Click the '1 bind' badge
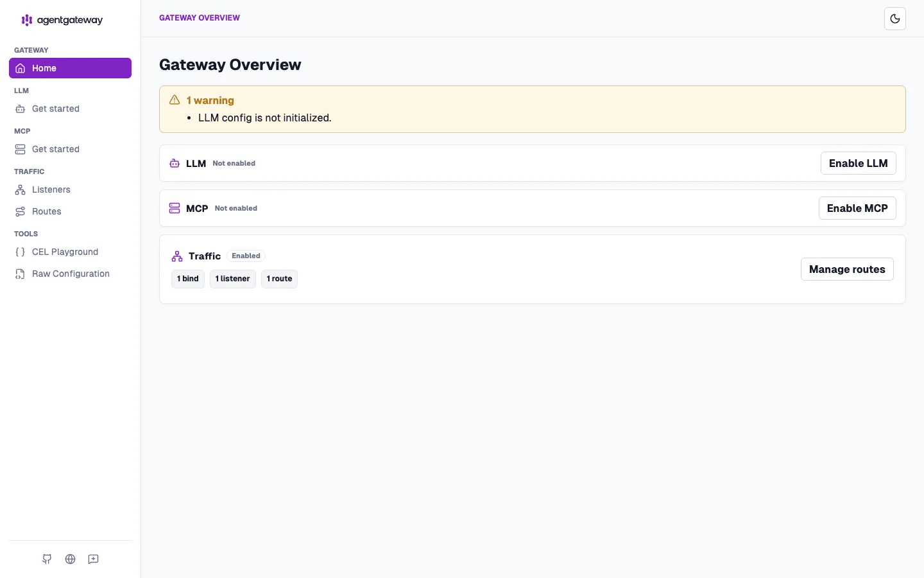 coord(188,279)
